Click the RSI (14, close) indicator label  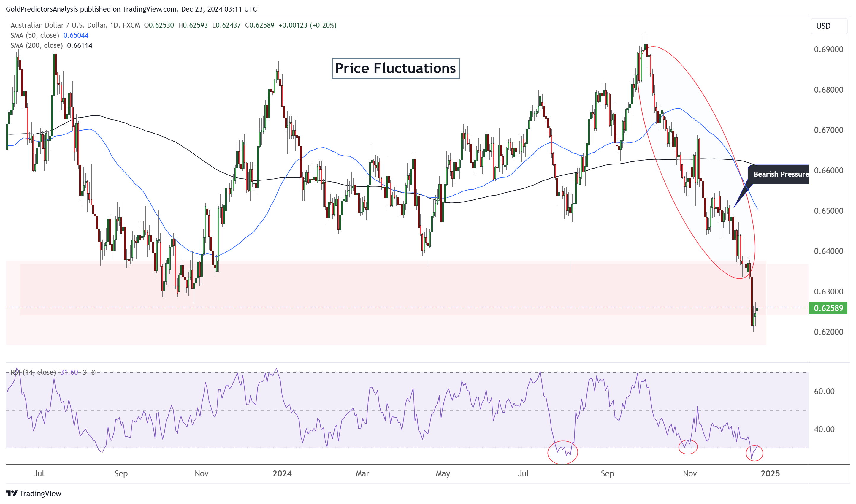[33, 372]
